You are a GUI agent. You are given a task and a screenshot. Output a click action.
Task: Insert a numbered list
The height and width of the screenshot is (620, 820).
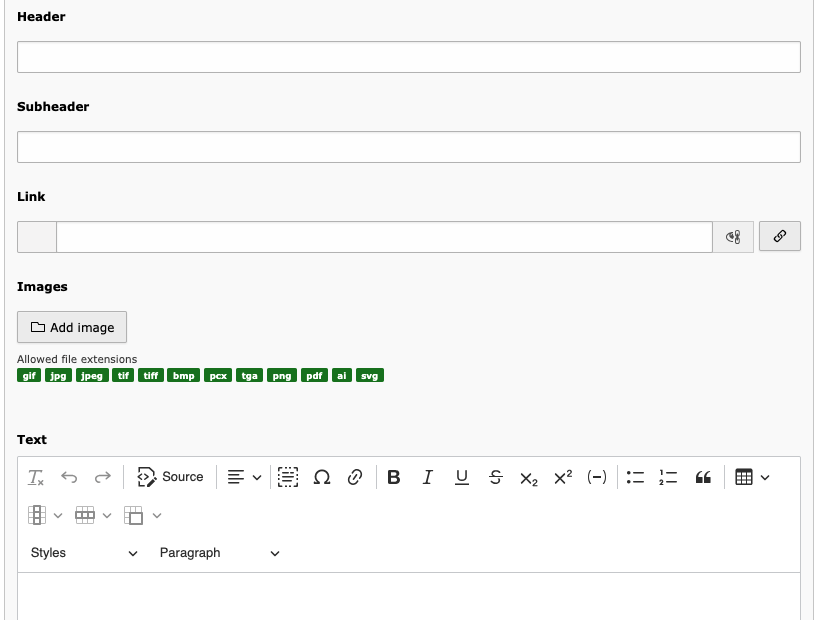pyautogui.click(x=668, y=477)
